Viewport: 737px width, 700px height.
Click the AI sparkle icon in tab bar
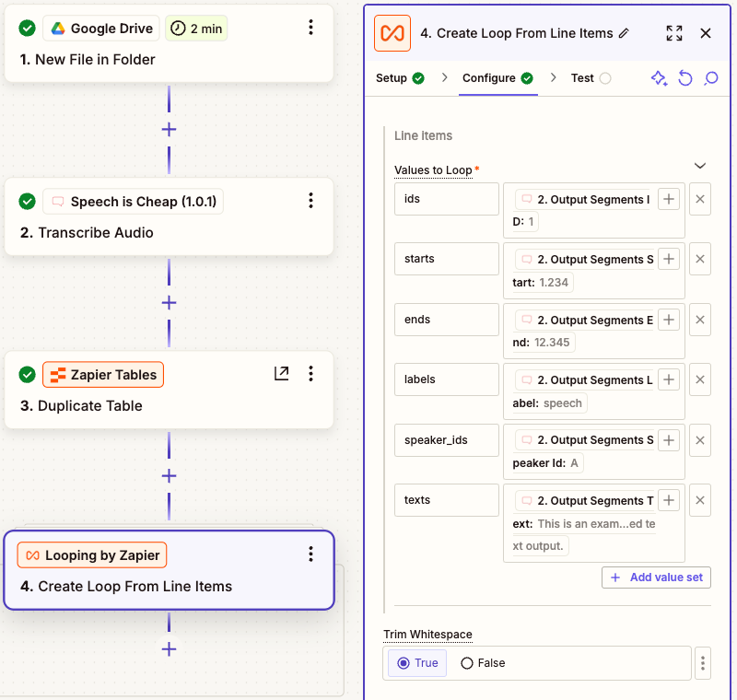click(659, 78)
